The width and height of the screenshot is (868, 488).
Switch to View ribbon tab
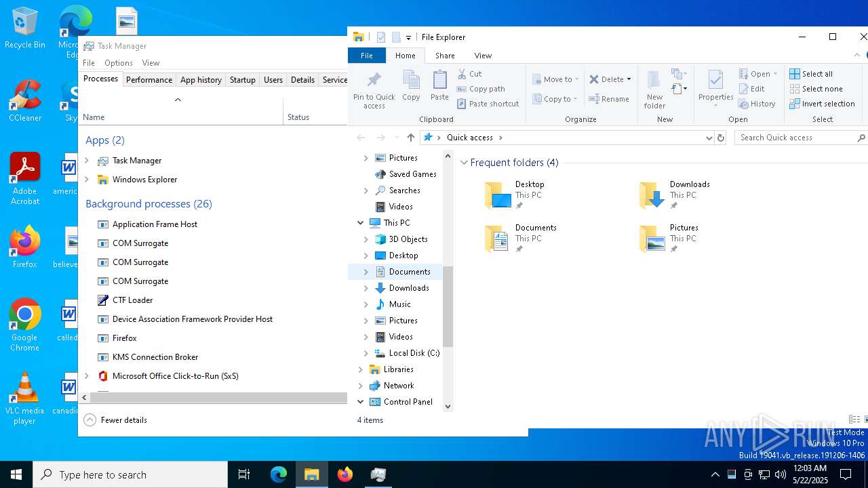point(483,56)
